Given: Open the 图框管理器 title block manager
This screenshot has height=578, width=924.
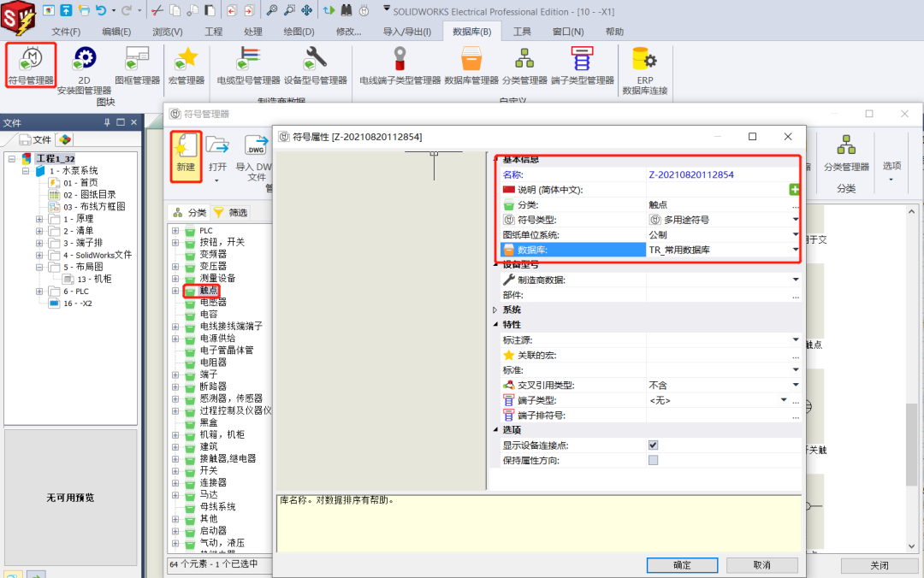Looking at the screenshot, I should click(x=137, y=65).
